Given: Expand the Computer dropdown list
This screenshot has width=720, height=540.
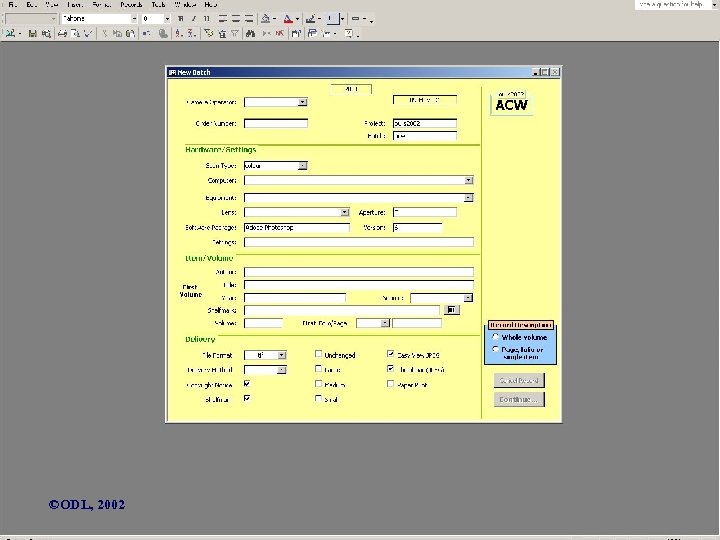Looking at the screenshot, I should 469,180.
